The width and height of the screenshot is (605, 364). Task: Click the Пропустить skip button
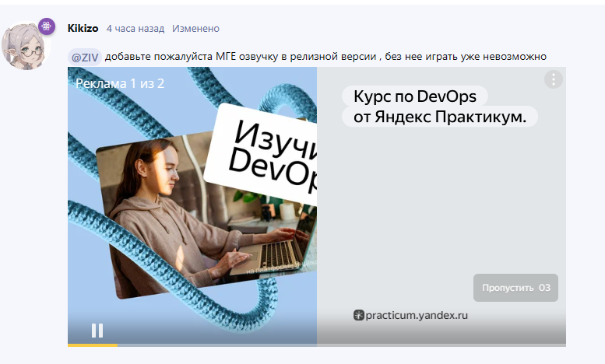coord(515,288)
